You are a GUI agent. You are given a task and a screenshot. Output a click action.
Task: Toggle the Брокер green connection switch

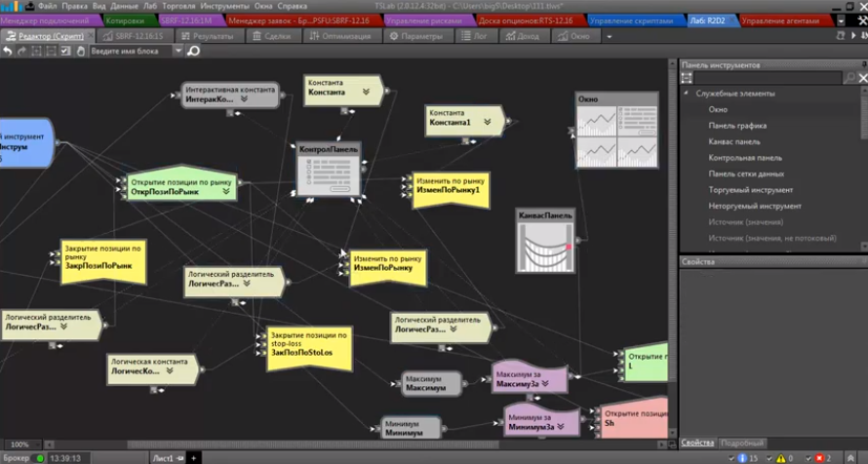(x=39, y=458)
